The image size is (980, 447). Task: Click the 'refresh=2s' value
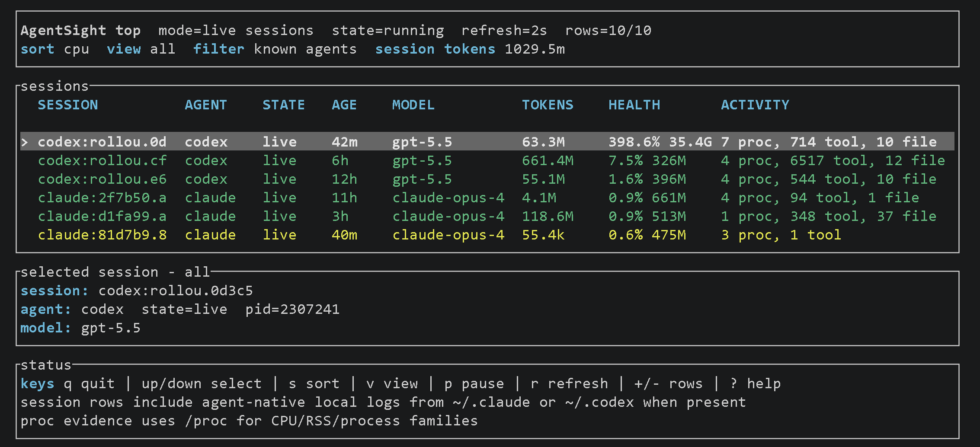pos(504,30)
